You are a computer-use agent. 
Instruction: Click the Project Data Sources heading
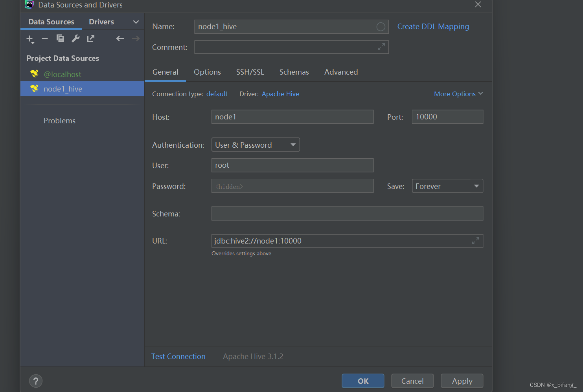pos(63,58)
